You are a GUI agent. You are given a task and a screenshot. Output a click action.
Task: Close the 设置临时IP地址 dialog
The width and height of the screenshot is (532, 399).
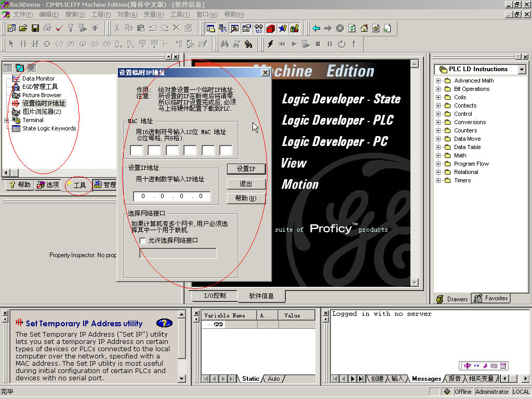[x=265, y=73]
